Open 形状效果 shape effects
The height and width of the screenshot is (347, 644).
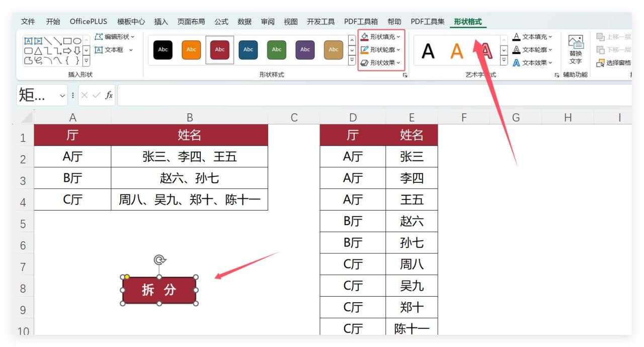381,63
